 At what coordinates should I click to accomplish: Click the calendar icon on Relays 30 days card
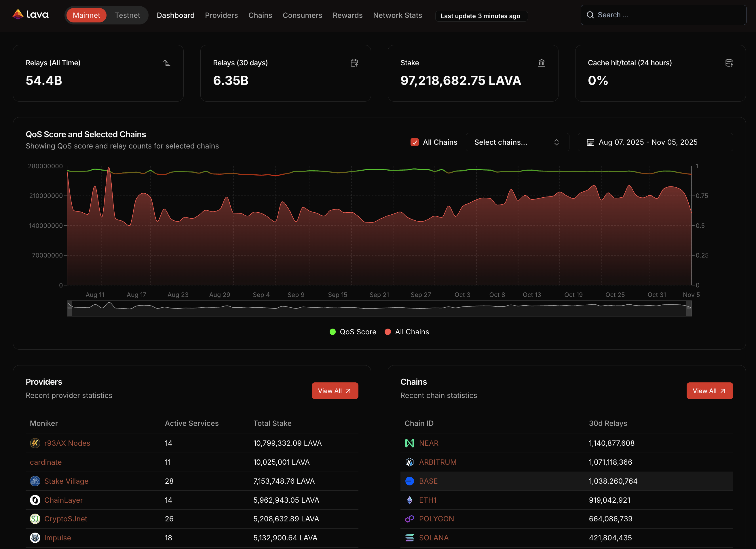click(354, 63)
